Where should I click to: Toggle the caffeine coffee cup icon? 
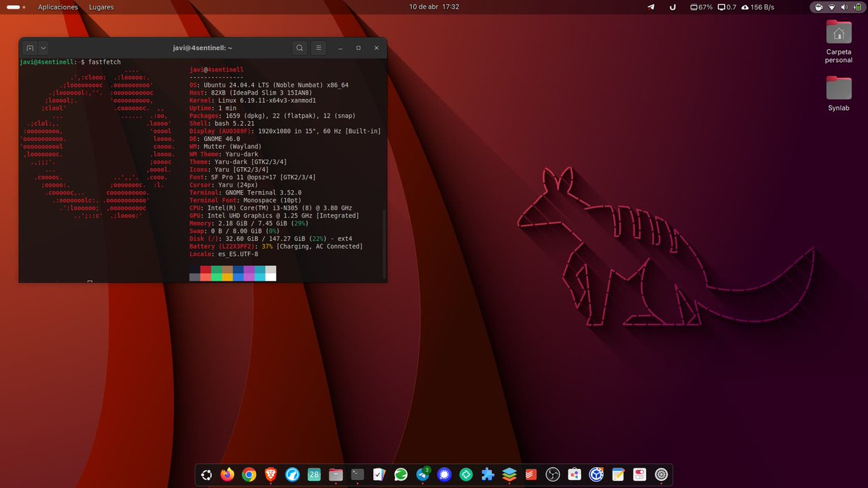pos(818,7)
